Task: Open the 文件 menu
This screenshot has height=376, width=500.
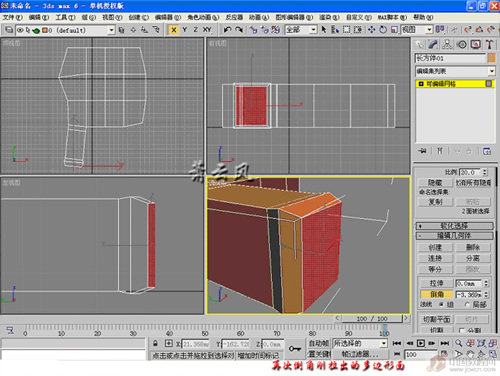Action: pos(12,17)
